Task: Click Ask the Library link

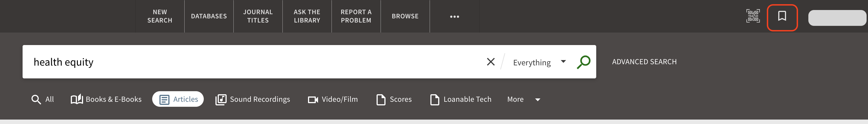Action: click(307, 16)
